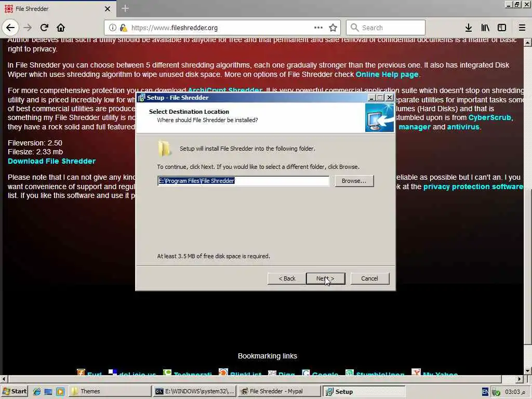The height and width of the screenshot is (399, 532).
Task: Click the Setup title bar installer icon
Action: (x=141, y=98)
